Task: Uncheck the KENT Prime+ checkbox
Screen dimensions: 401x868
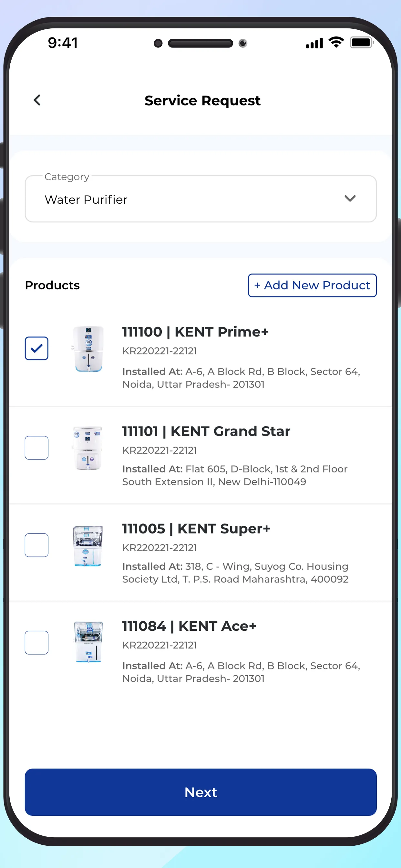Action: pyautogui.click(x=36, y=348)
